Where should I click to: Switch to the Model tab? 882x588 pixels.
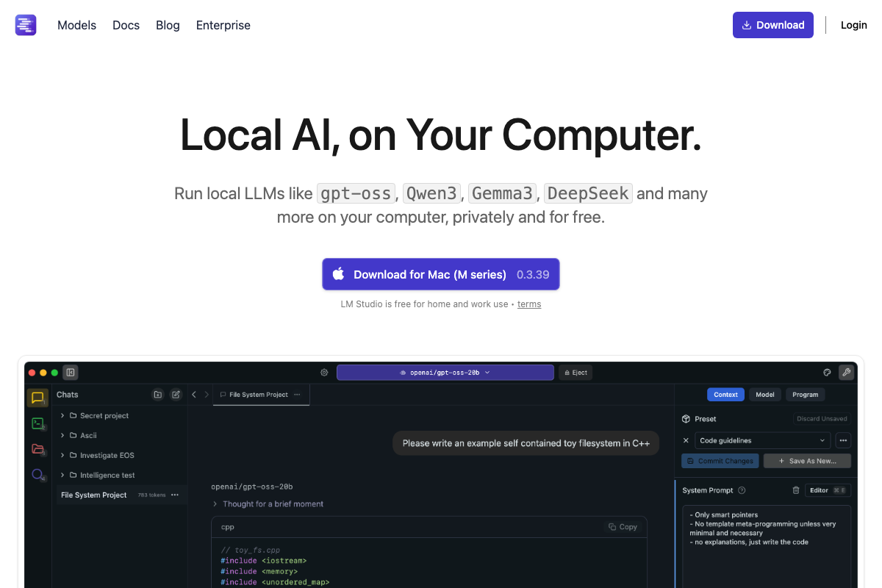(764, 395)
